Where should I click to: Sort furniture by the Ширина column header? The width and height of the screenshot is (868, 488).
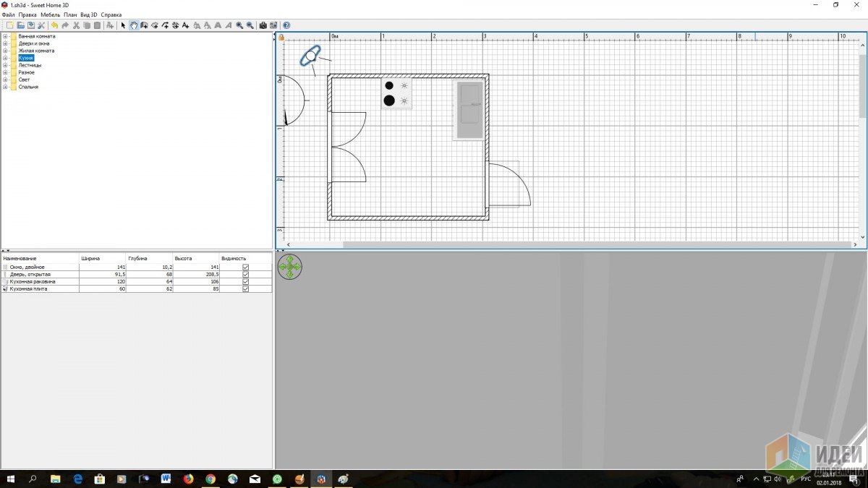tap(103, 258)
